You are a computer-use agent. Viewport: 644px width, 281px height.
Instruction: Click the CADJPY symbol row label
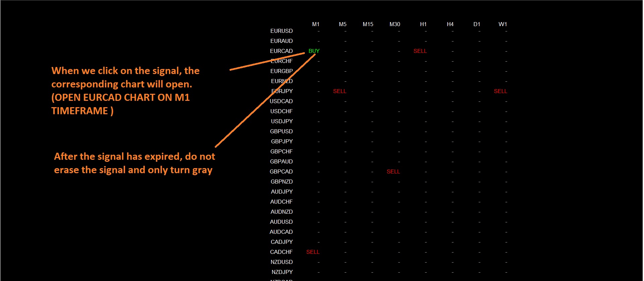(x=281, y=242)
